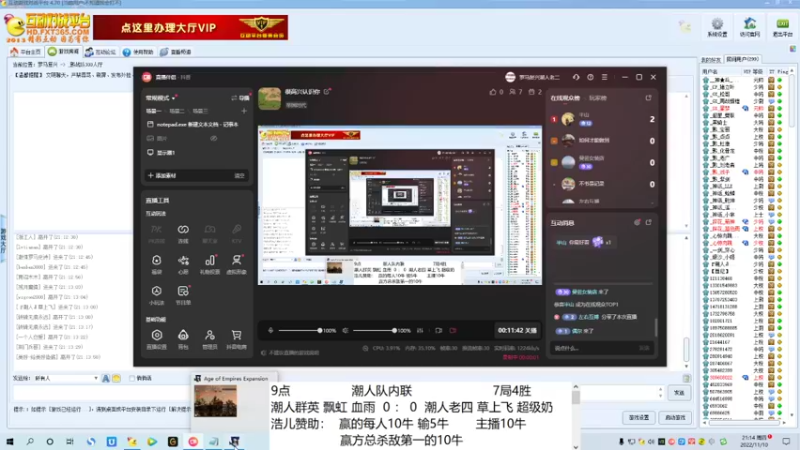800x450 pixels.
Task: Click the interaction message settings icon
Action: point(637,222)
